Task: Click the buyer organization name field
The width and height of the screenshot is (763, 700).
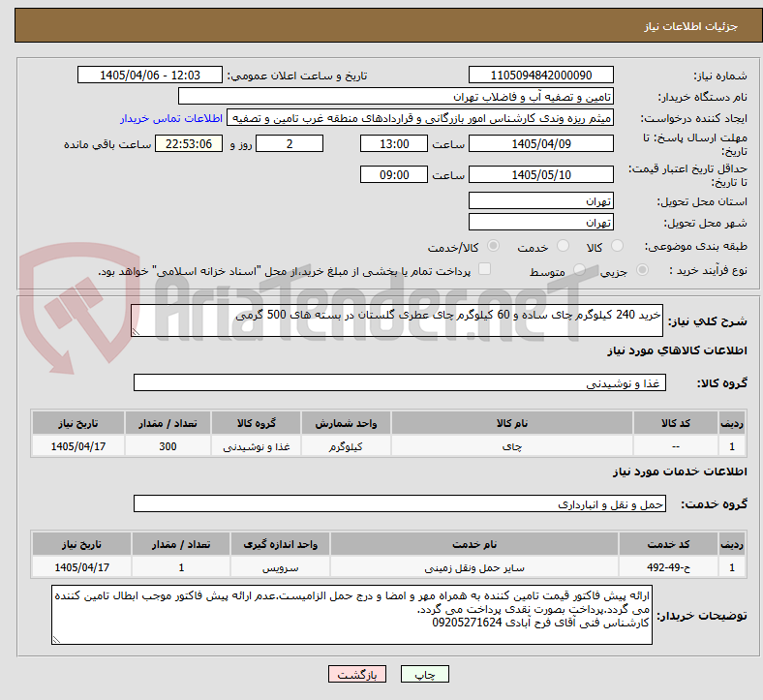Action: coord(396,96)
